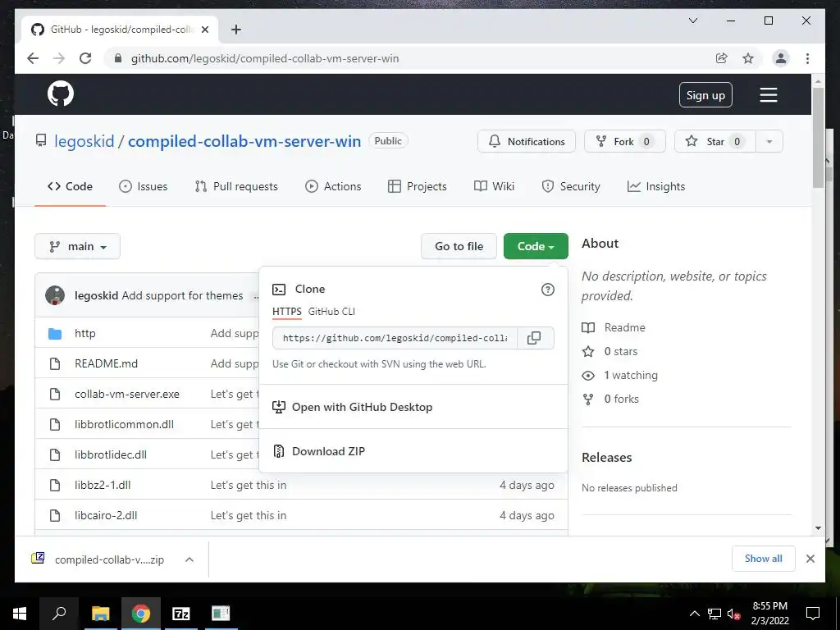Open the Security tab
The height and width of the screenshot is (630, 840).
click(x=571, y=186)
